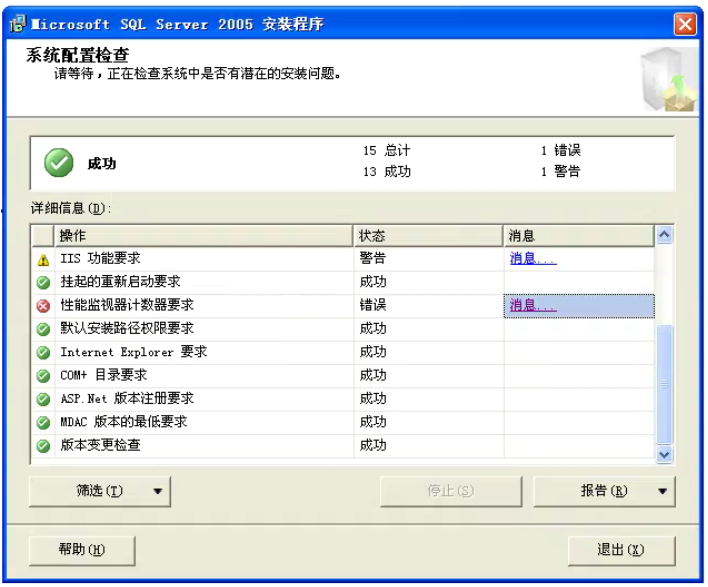This screenshot has height=587, width=708.
Task: Select the 性能监视器计数器要求 row text
Action: coord(127,305)
